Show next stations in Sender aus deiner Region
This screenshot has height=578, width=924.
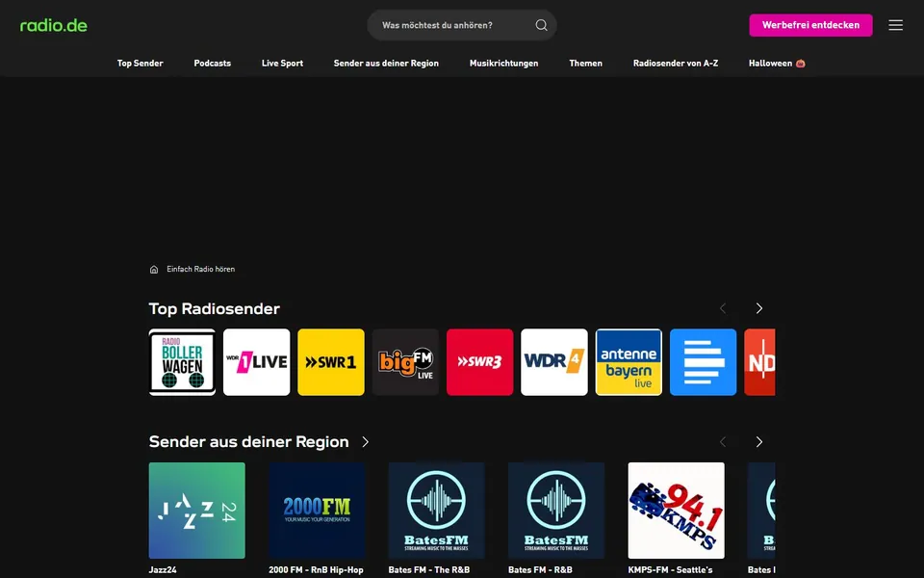click(x=759, y=442)
